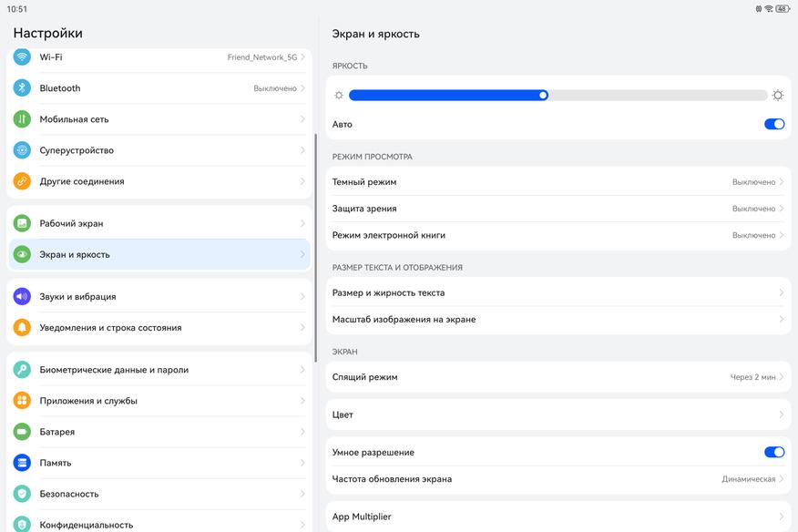The image size is (798, 532).
Task: Disable the Авто brightness toggle
Action: [x=773, y=124]
